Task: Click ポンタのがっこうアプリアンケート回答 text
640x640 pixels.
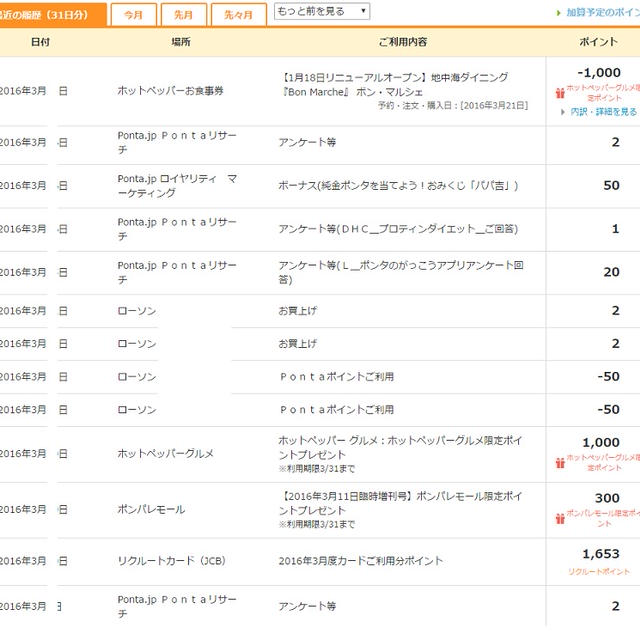Action: 401,272
